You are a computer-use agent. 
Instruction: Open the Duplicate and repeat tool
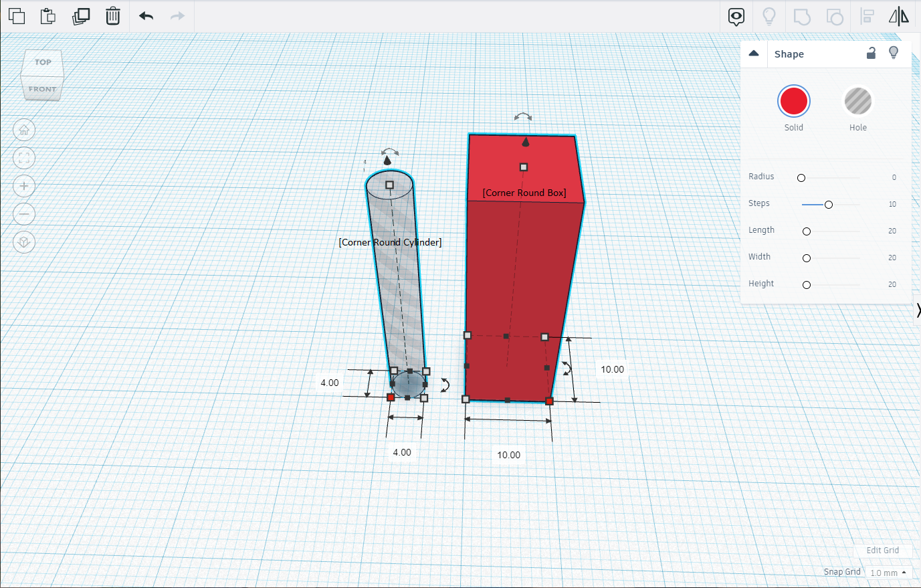(81, 16)
